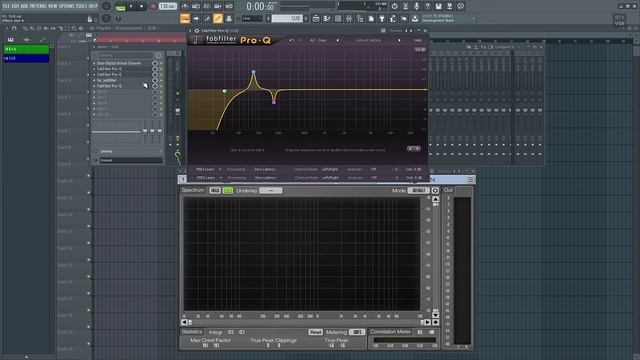Open the EDIT menu
This screenshot has height=360, width=640.
click(15, 6)
